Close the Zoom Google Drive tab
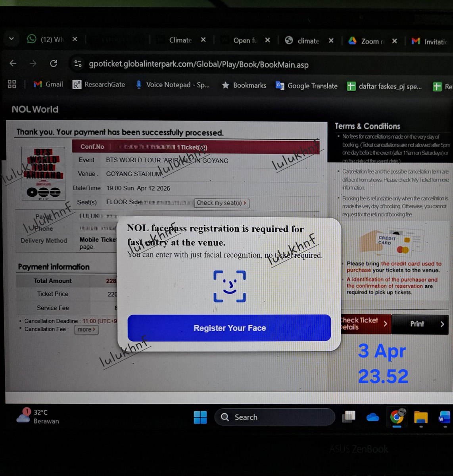Viewport: 453px width, 476px height. coord(394,41)
